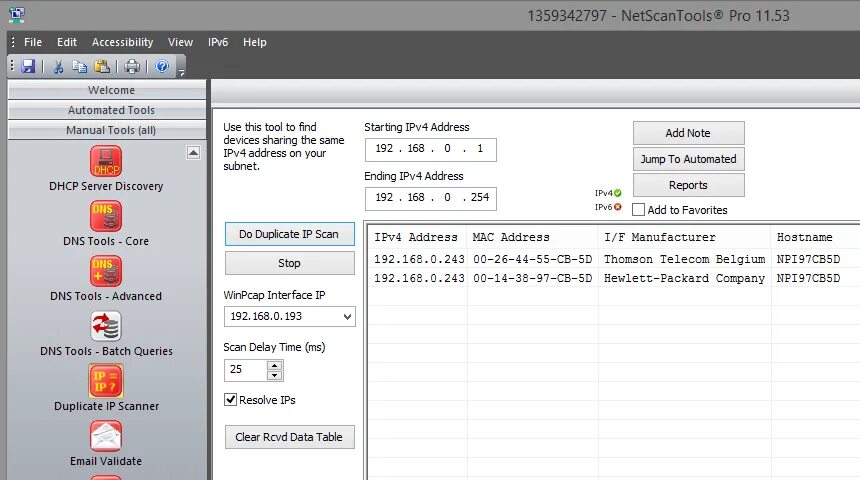Click the IP 192.168.0.243 in the Thomson row
Image resolution: width=860 pixels, height=480 pixels.
click(419, 259)
